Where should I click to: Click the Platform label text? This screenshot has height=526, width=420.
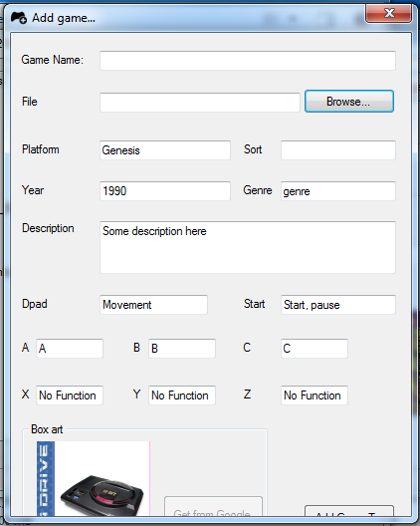tap(41, 149)
